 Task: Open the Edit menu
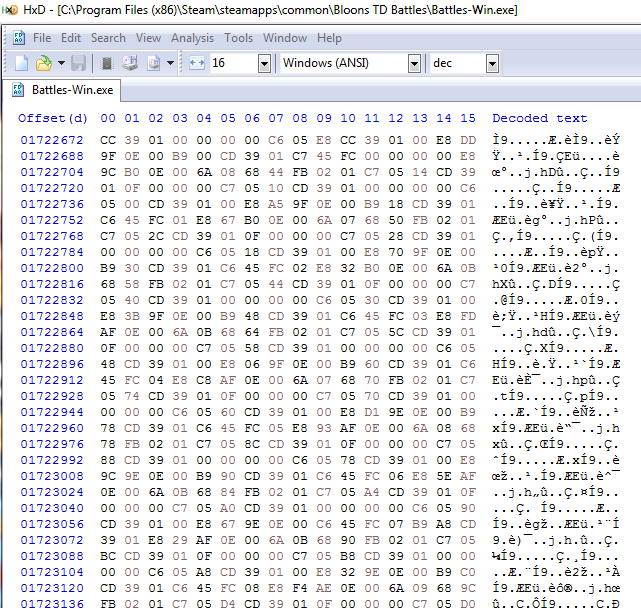click(71, 38)
